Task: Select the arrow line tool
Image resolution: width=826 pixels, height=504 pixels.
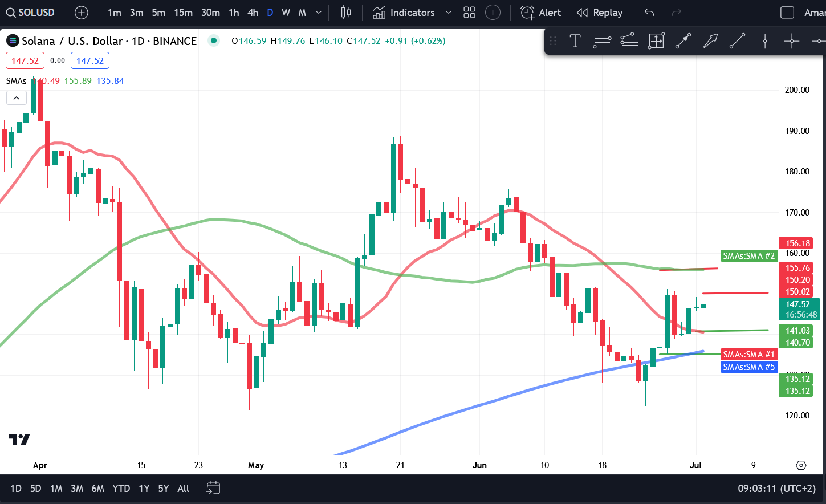Action: [683, 40]
